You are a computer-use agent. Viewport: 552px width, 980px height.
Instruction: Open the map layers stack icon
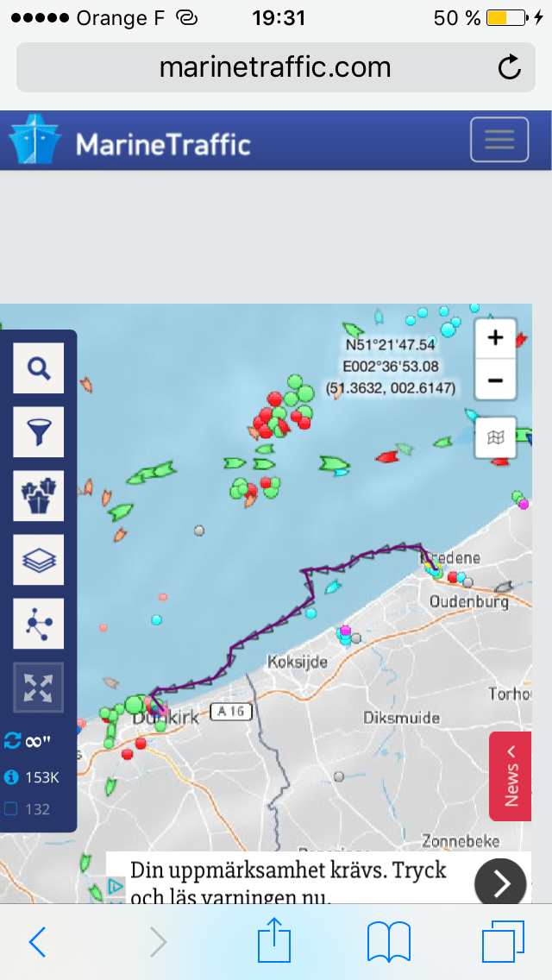click(x=39, y=560)
